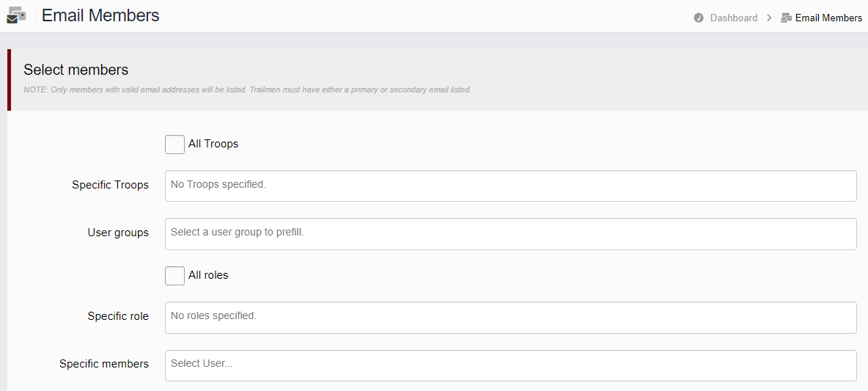
Task: Click the Select members section heading
Action: [x=76, y=70]
